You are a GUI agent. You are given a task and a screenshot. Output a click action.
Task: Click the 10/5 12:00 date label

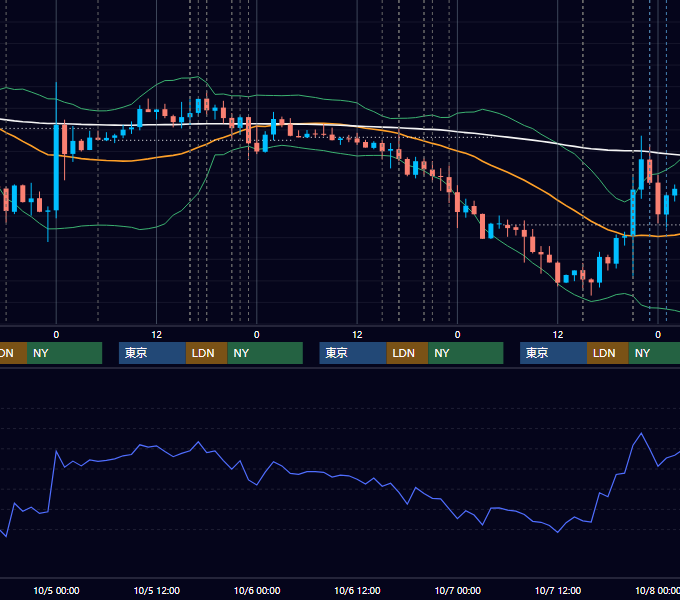click(157, 590)
